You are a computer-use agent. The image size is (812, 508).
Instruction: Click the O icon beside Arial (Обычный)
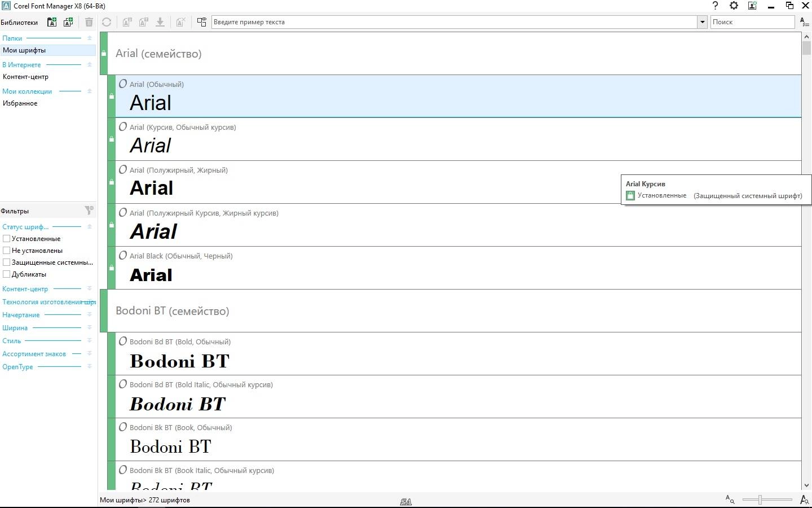pyautogui.click(x=123, y=84)
